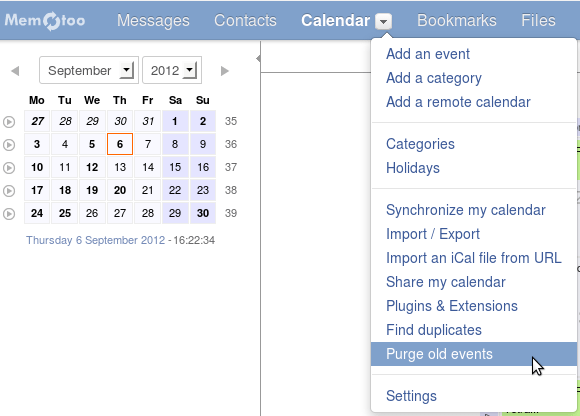Screen dimensions: 580x416
Task: Go to next month arrow
Action: [x=225, y=71]
